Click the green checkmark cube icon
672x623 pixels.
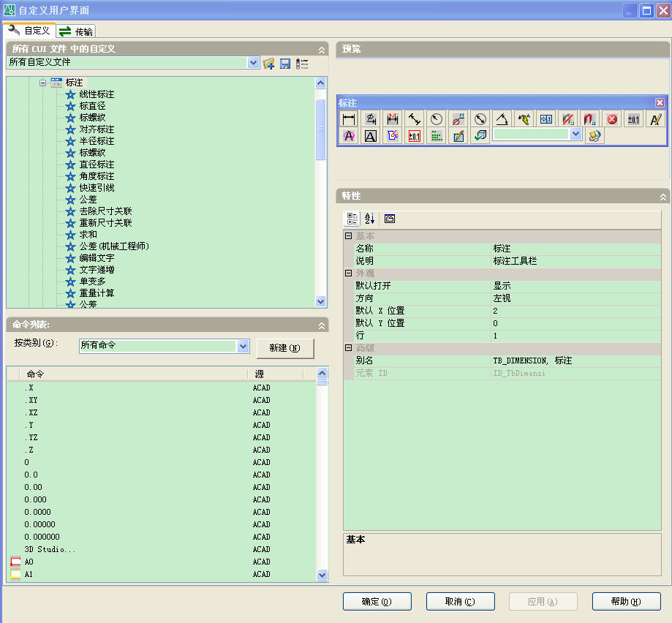coord(480,136)
